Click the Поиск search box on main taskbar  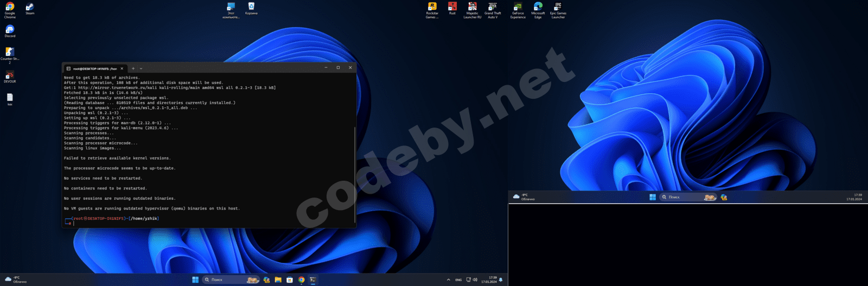[x=231, y=279]
